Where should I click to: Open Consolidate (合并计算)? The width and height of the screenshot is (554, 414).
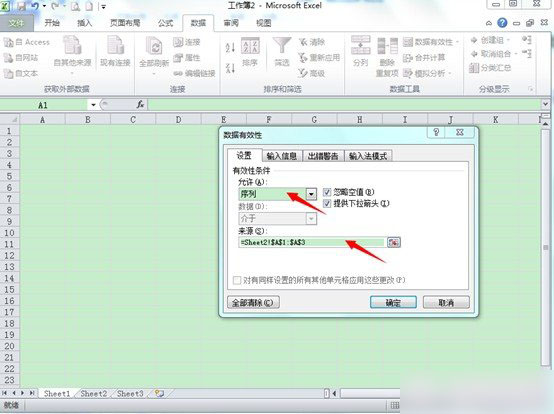(424, 58)
